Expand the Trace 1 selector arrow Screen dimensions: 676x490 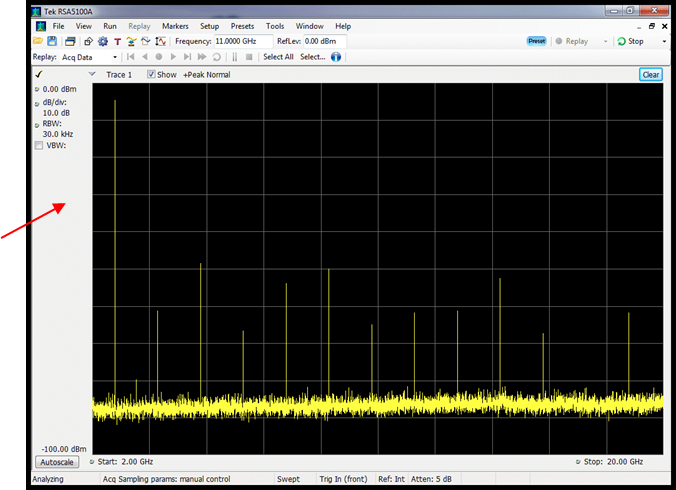(93, 75)
